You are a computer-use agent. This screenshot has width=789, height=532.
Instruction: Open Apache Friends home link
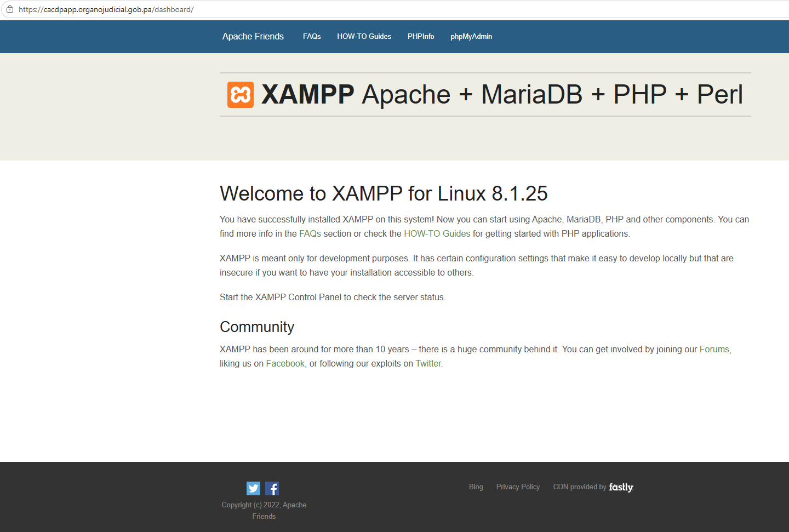(253, 37)
